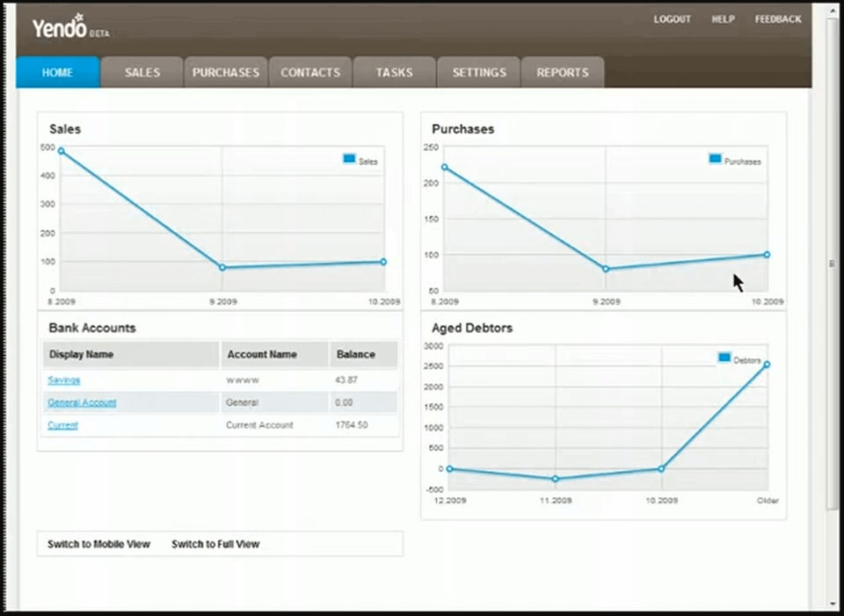The width and height of the screenshot is (844, 616).
Task: Open the Sales tab
Action: tap(142, 72)
